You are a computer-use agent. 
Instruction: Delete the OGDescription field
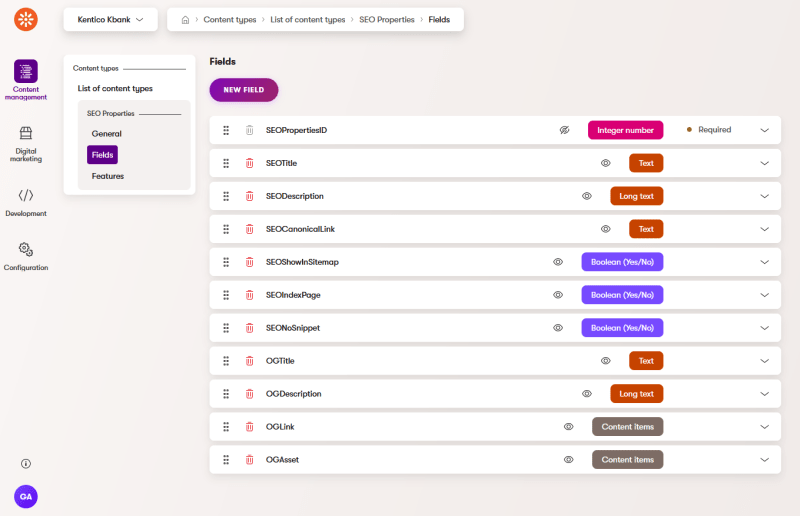249,394
